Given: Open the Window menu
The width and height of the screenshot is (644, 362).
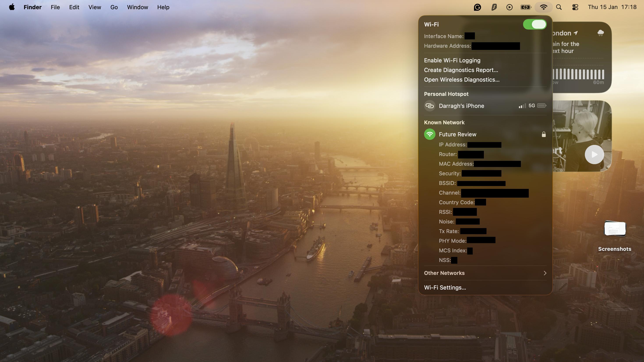Looking at the screenshot, I should pyautogui.click(x=137, y=7).
